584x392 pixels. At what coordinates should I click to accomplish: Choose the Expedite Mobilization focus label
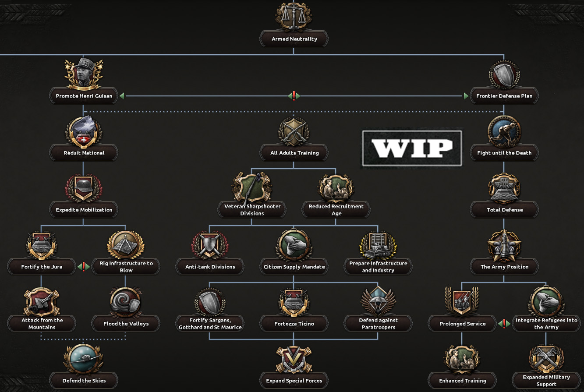coord(84,210)
